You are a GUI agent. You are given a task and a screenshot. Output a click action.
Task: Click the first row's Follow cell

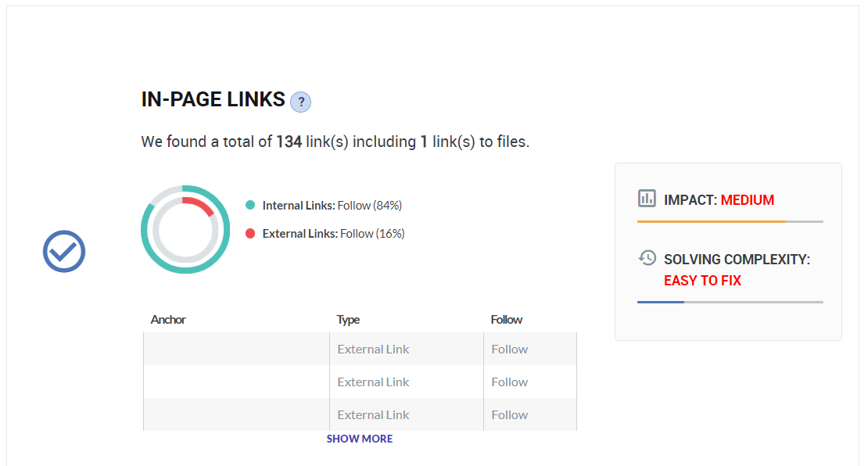[x=510, y=349]
